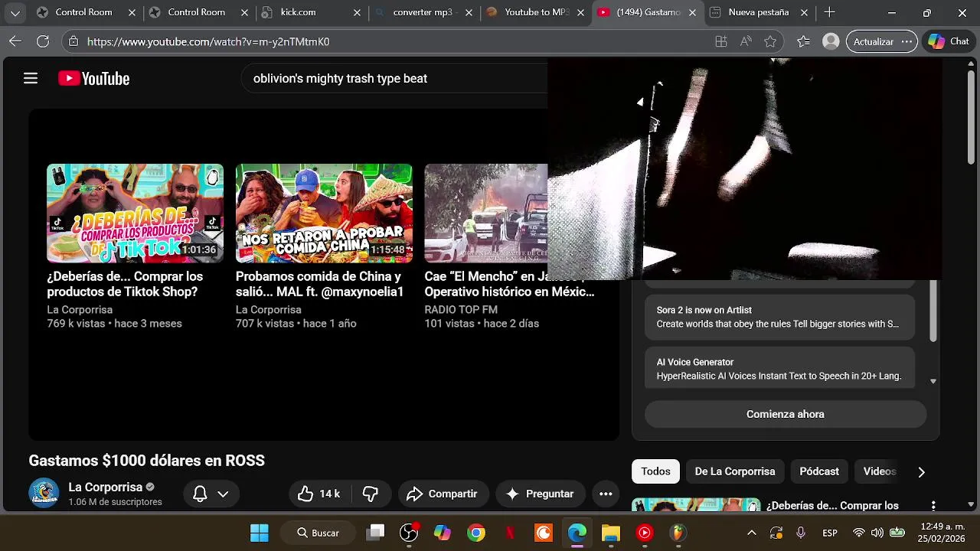Close the kick.com tab
Image resolution: width=980 pixels, height=551 pixels.
click(357, 12)
